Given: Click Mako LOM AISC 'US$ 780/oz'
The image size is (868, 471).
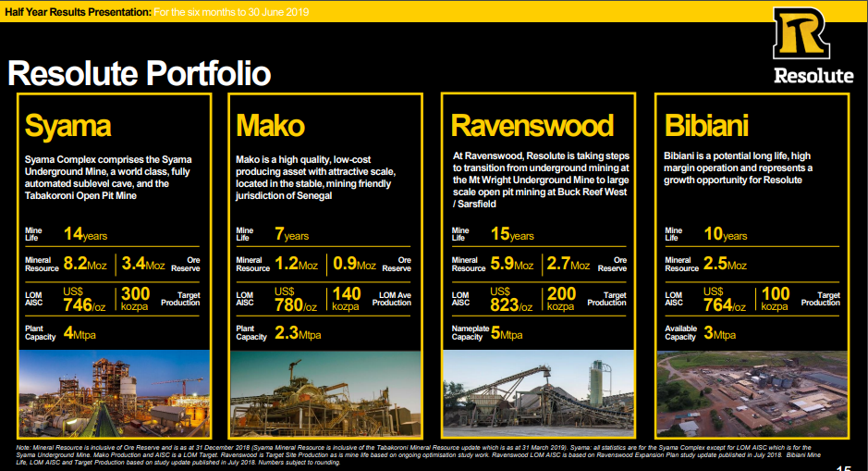Looking at the screenshot, I should click(x=296, y=299).
